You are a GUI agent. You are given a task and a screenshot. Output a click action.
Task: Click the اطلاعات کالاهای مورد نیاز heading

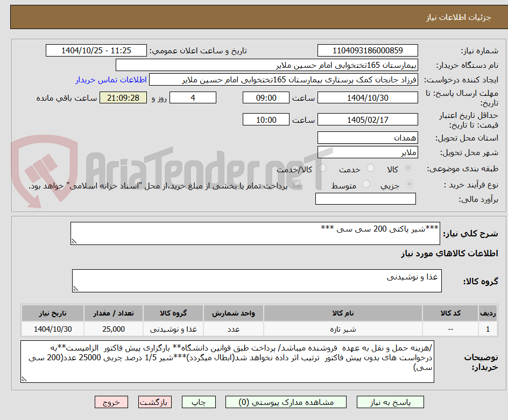click(450, 254)
